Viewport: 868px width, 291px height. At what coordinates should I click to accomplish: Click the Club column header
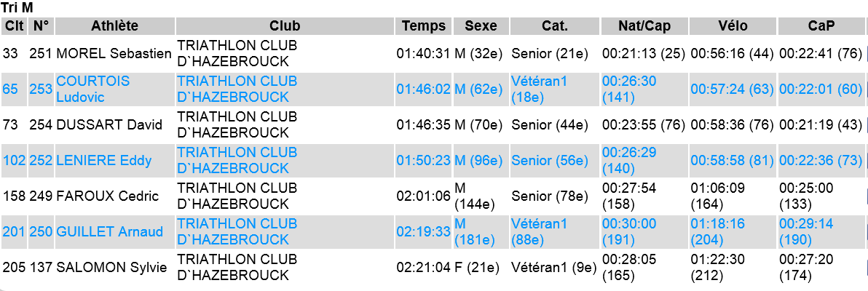click(285, 26)
